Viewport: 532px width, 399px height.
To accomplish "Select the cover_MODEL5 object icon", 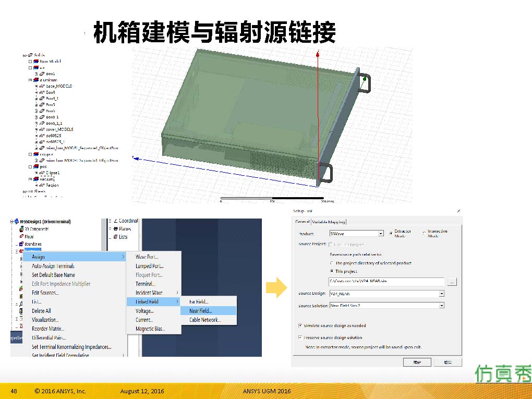I will tap(42, 129).
